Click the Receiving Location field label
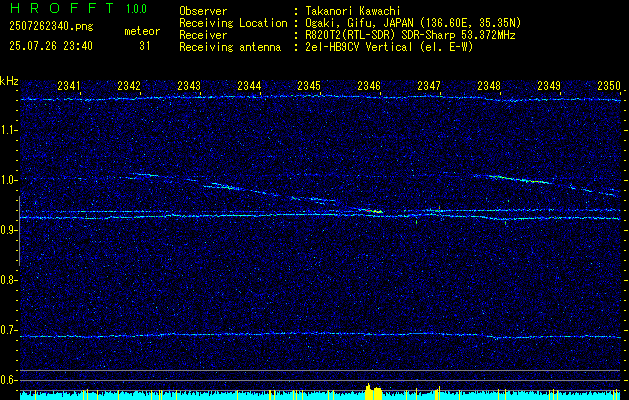Image resolution: width=629 pixels, height=400 pixels. click(x=233, y=23)
